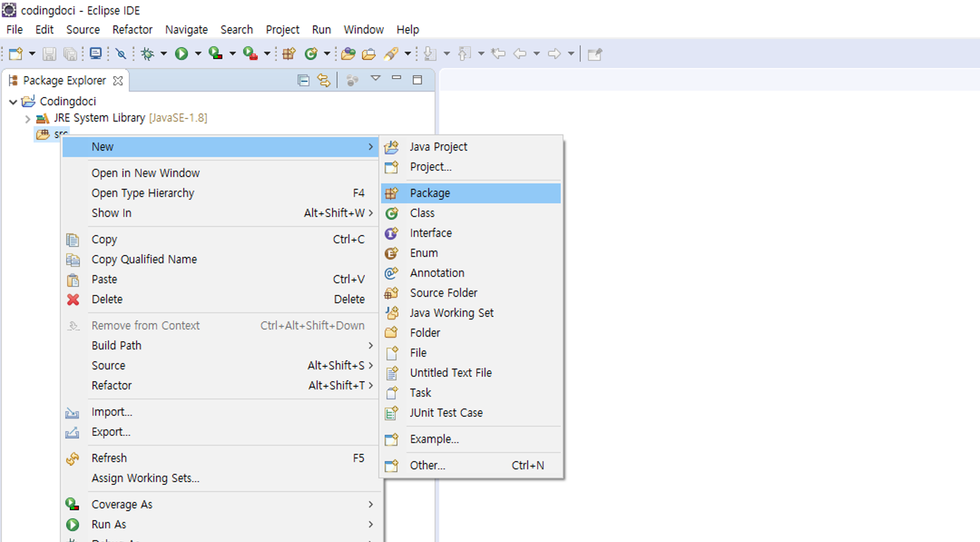Open the Debug dropdown arrow
The image size is (980, 542).
pos(164,54)
